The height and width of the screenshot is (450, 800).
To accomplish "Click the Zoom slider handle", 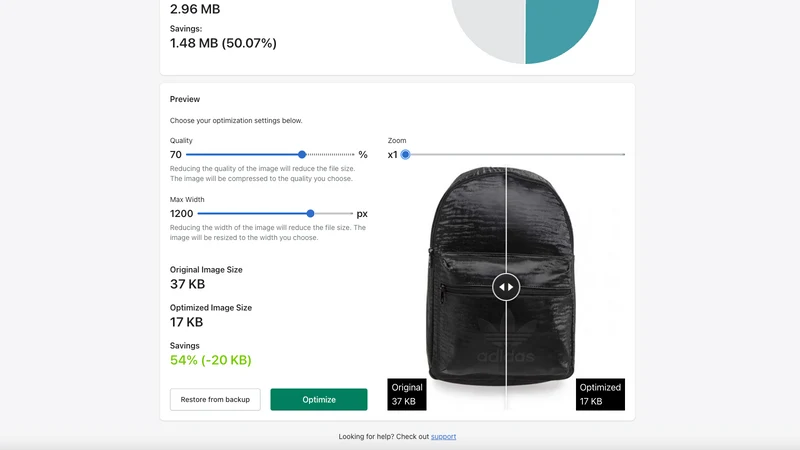I will coord(405,155).
